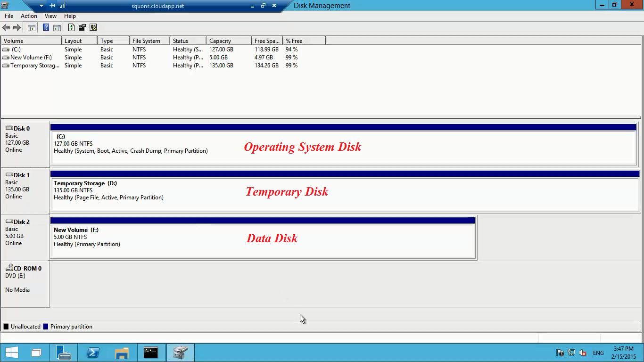Viewport: 644px width, 362px height.
Task: Open the Disk Management app from the taskbar
Action: (x=180, y=352)
